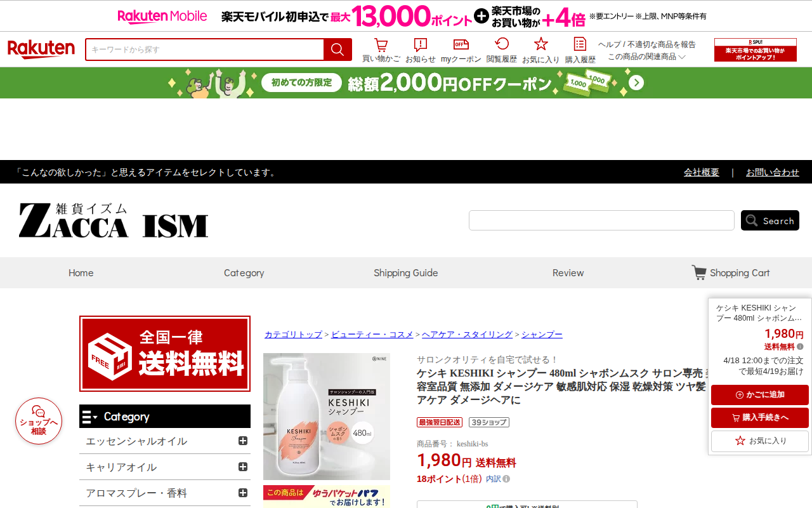Image resolution: width=812 pixels, height=508 pixels.
Task: Click the 18ポイント(1倍) points text
Action: point(449,479)
